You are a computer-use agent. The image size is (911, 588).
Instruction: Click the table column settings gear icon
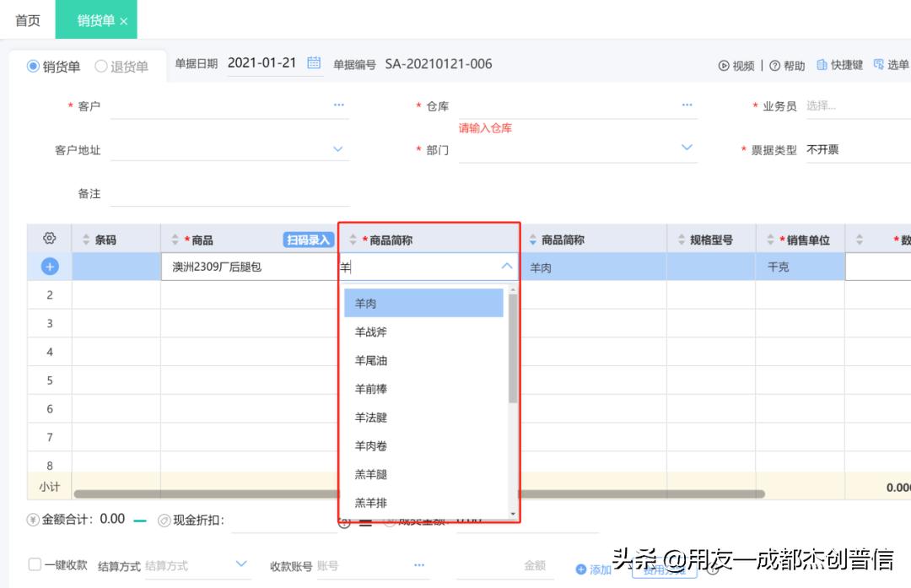48,239
